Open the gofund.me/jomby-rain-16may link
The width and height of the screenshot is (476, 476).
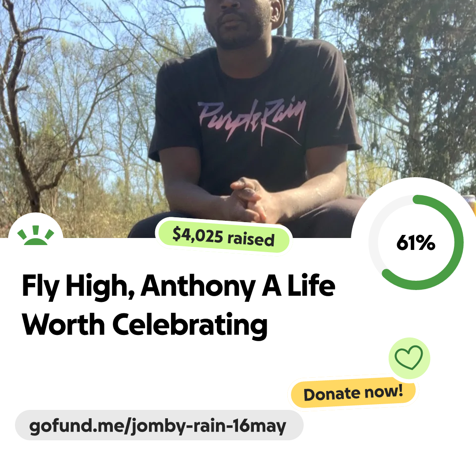tap(157, 426)
